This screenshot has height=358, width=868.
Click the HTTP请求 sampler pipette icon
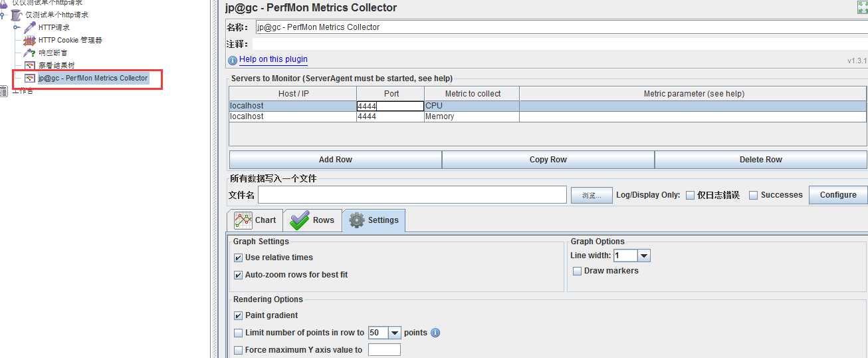[30, 27]
